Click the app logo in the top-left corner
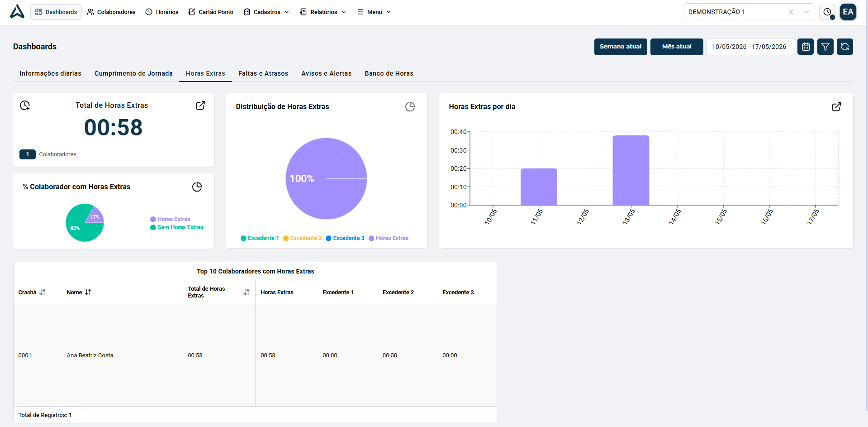 17,12
